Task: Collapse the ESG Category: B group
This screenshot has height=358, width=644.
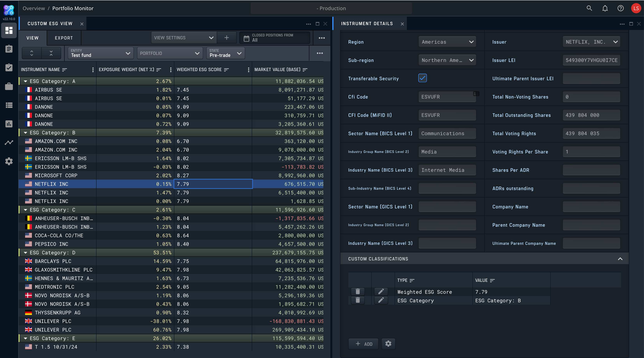Action: (x=25, y=133)
